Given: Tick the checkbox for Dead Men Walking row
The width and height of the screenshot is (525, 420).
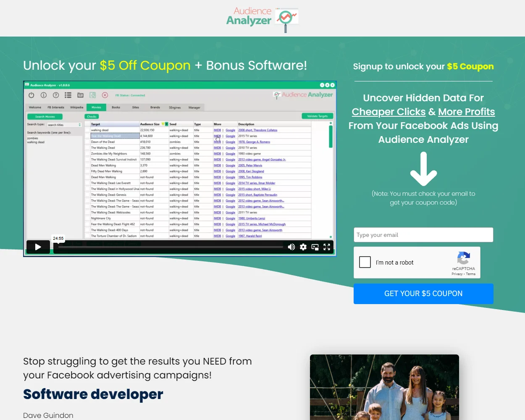Looking at the screenshot, I should click(88, 165).
